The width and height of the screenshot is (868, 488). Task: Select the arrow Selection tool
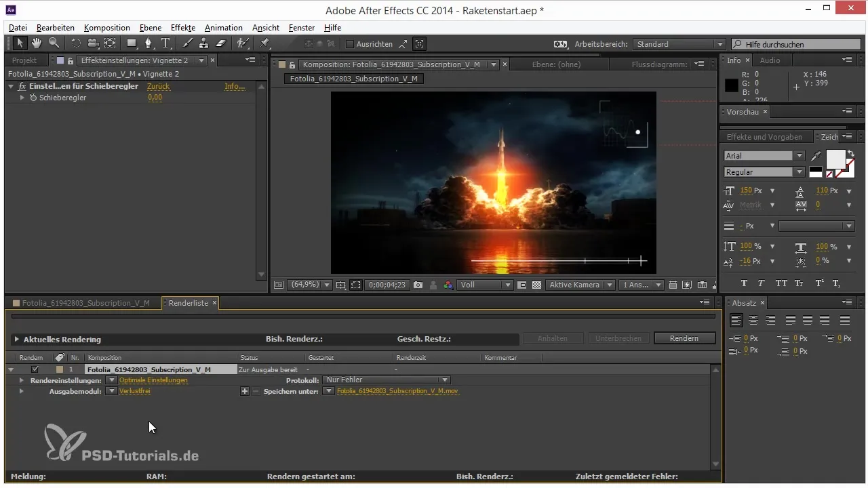tap(20, 43)
